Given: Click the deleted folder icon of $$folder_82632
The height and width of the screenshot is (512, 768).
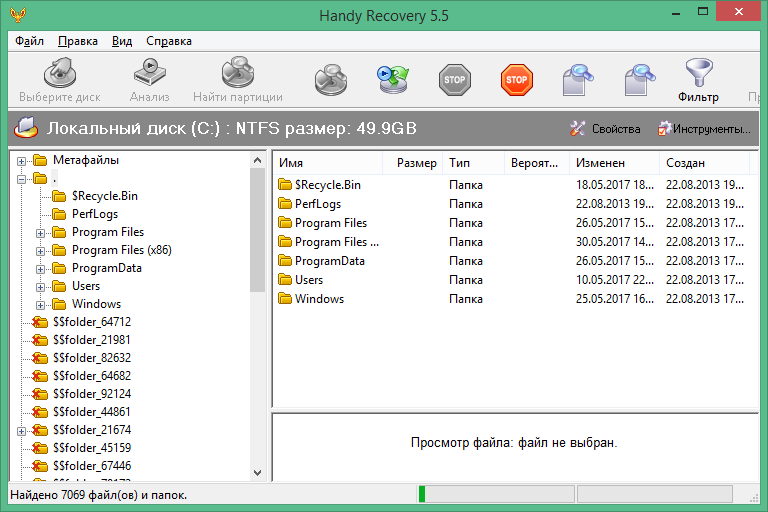Looking at the screenshot, I should [39, 358].
